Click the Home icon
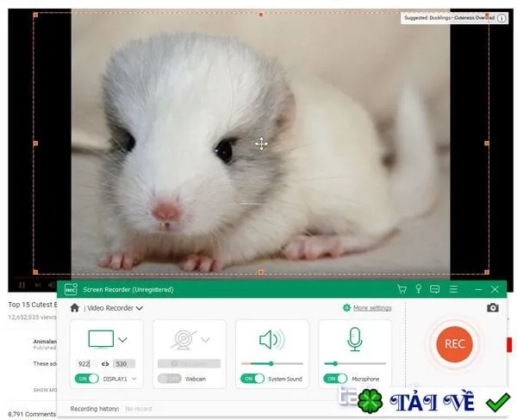The image size is (517, 420). coord(75,307)
